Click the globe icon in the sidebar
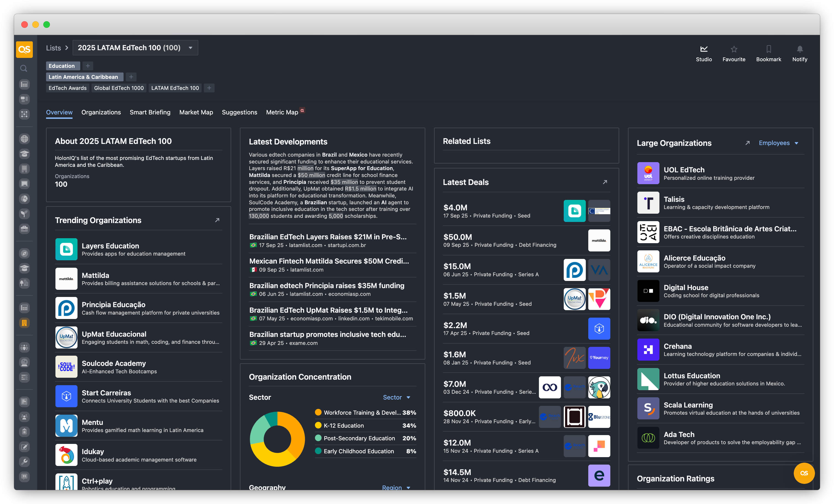Image resolution: width=834 pixels, height=504 pixels. 24,139
